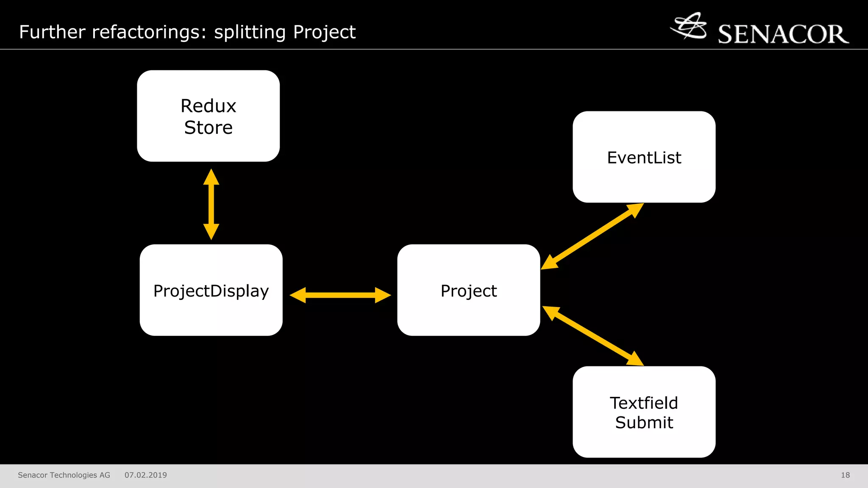Click the slide number 18
The width and height of the screenshot is (868, 488).
pyautogui.click(x=845, y=475)
